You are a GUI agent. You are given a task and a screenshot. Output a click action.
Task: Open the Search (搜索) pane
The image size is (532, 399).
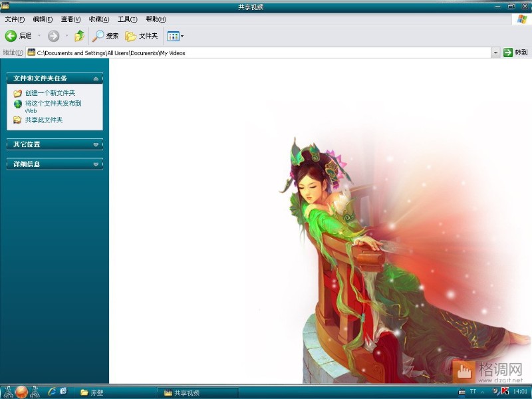(x=106, y=36)
